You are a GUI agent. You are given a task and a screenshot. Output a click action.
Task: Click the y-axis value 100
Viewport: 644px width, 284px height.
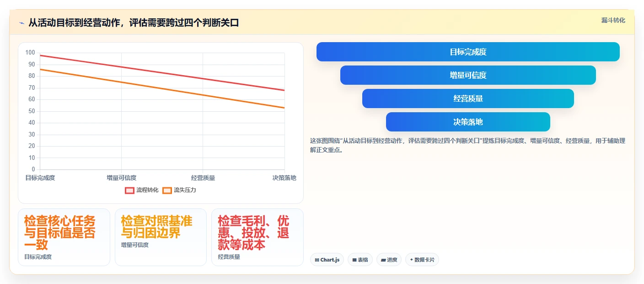30,53
